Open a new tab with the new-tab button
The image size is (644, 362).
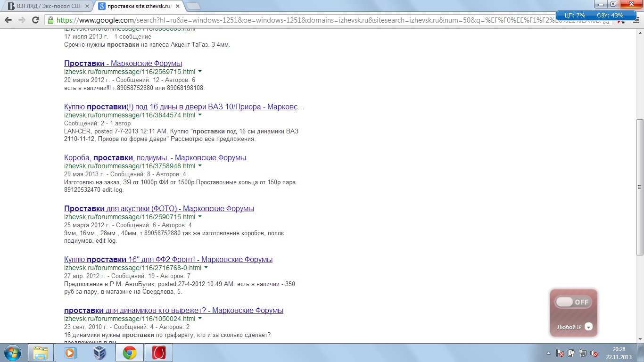pyautogui.click(x=193, y=6)
